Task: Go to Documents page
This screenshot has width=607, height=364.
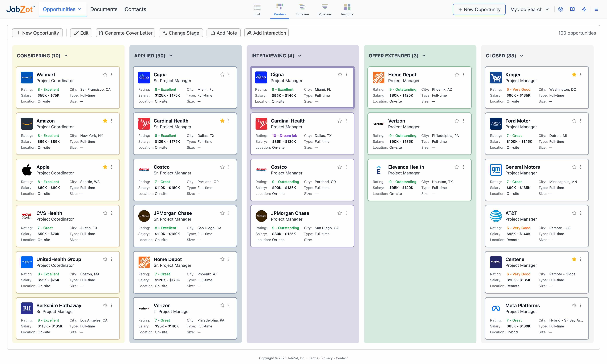Action: coord(104,9)
